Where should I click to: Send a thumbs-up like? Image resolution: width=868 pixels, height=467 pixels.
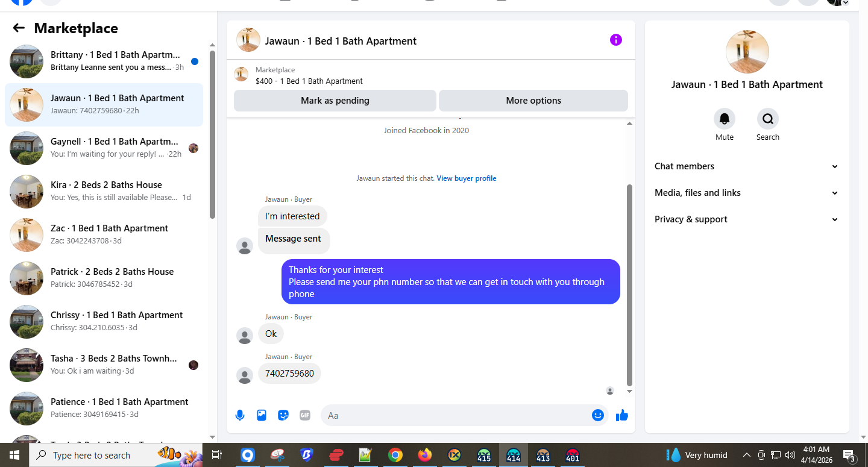[x=622, y=415]
